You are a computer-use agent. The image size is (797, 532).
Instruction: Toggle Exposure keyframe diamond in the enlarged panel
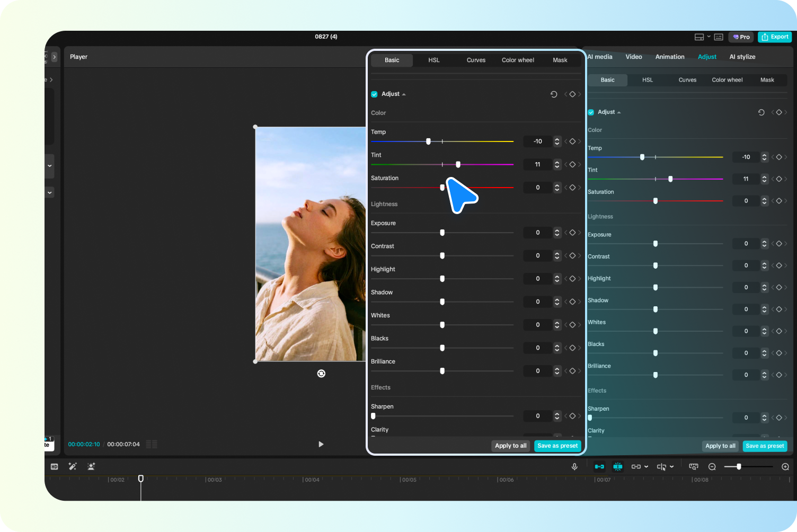(572, 233)
